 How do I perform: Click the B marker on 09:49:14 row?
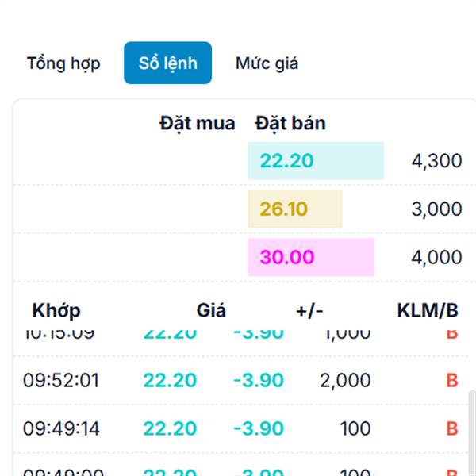click(x=451, y=428)
